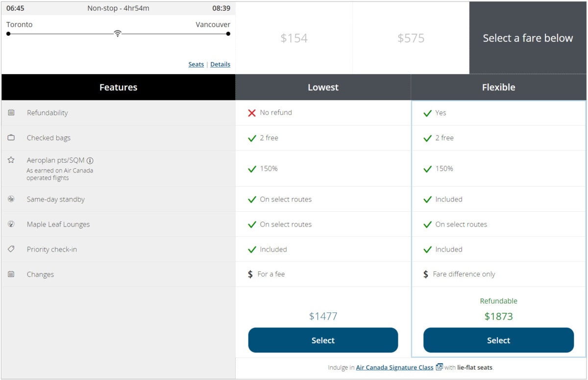Select the Flexible fare at $1873
The image size is (588, 380).
pos(498,340)
